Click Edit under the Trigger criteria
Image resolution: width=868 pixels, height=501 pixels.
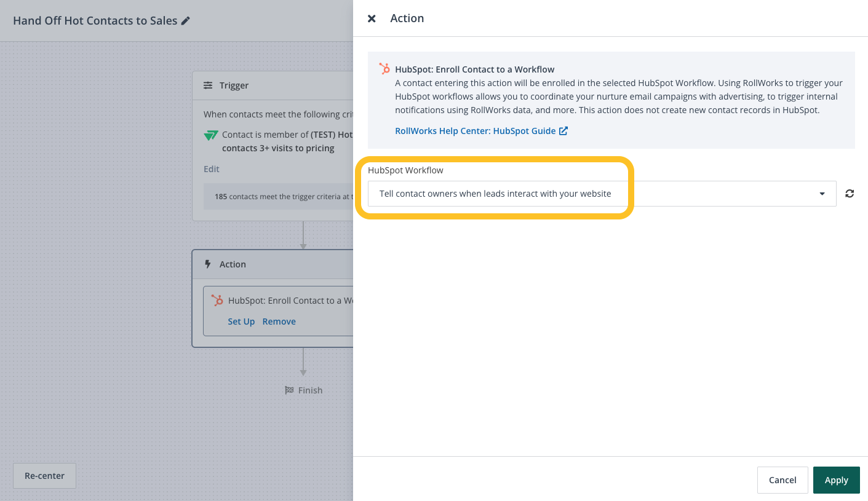tap(212, 169)
